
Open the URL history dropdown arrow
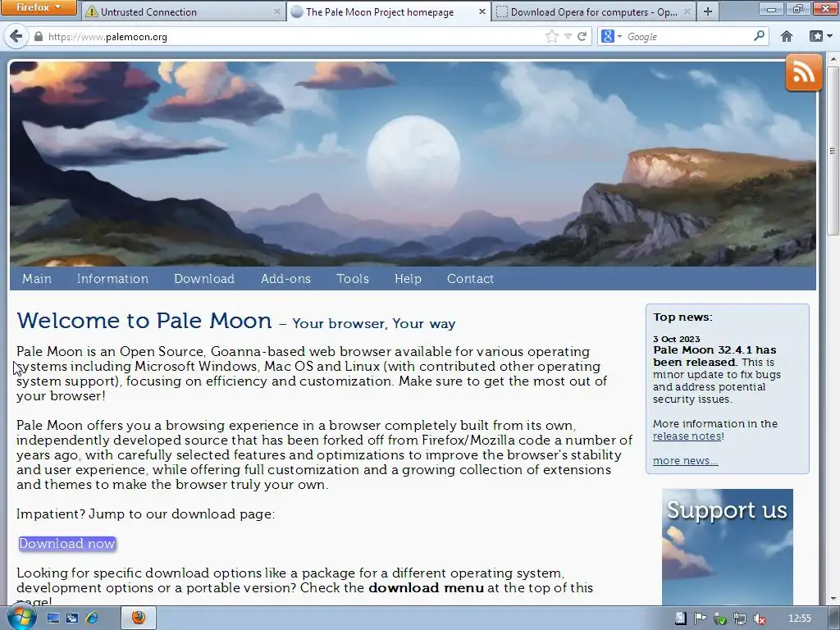(x=568, y=36)
